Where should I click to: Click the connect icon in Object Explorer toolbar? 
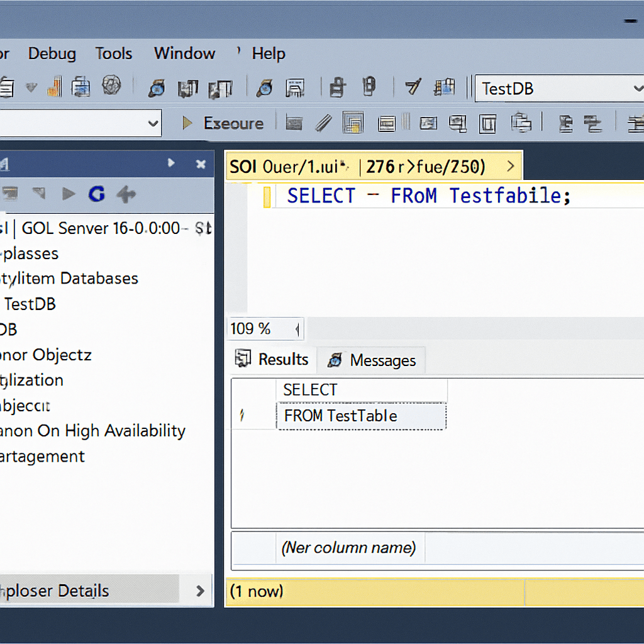click(10, 194)
